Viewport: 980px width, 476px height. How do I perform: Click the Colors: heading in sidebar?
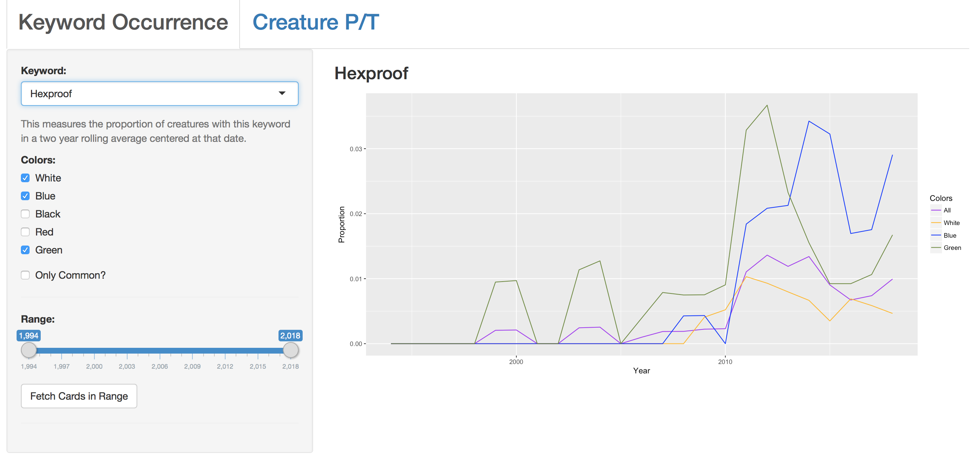tap(38, 160)
